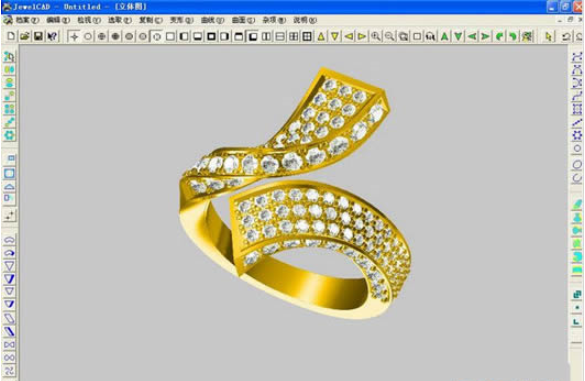Save the design with the floppy disk icon

point(38,36)
